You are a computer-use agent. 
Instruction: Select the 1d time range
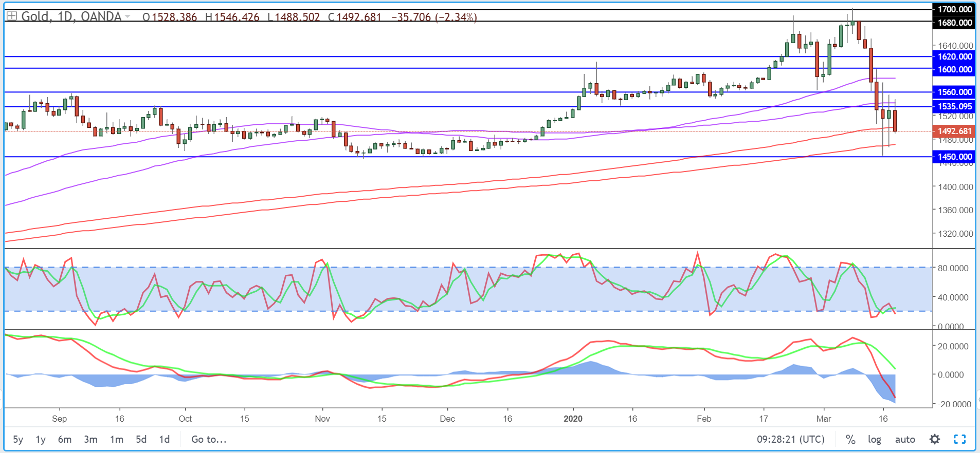pos(165,439)
